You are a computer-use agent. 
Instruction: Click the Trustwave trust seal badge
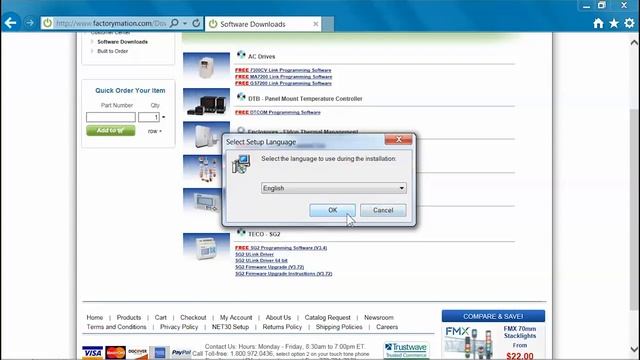(x=407, y=350)
